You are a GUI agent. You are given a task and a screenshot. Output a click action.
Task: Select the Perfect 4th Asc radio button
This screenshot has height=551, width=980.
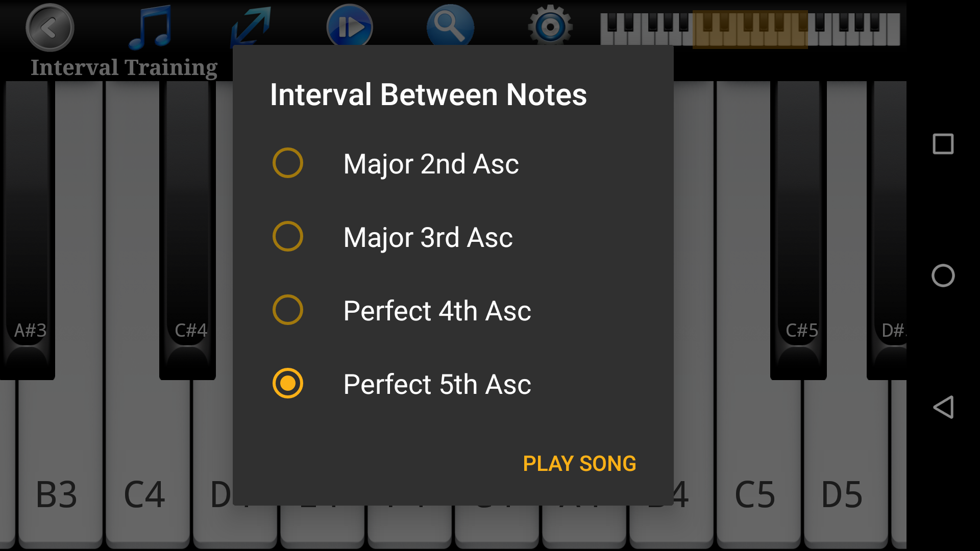(x=287, y=310)
